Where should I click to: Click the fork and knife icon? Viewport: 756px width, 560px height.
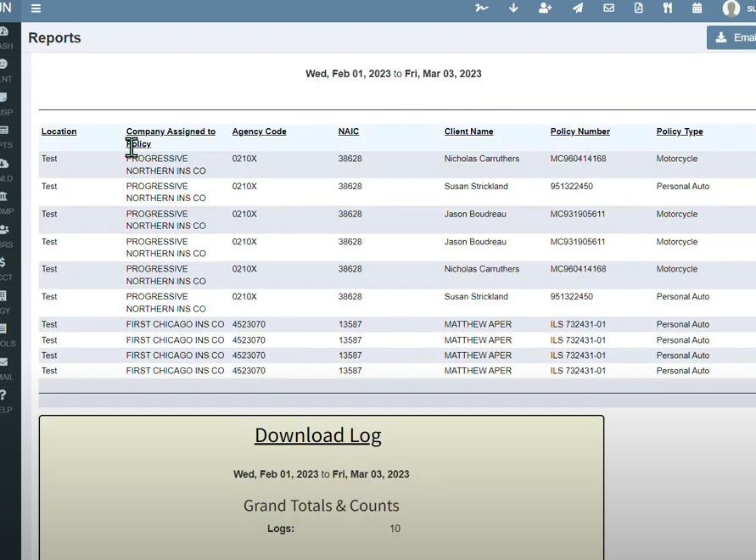[668, 8]
